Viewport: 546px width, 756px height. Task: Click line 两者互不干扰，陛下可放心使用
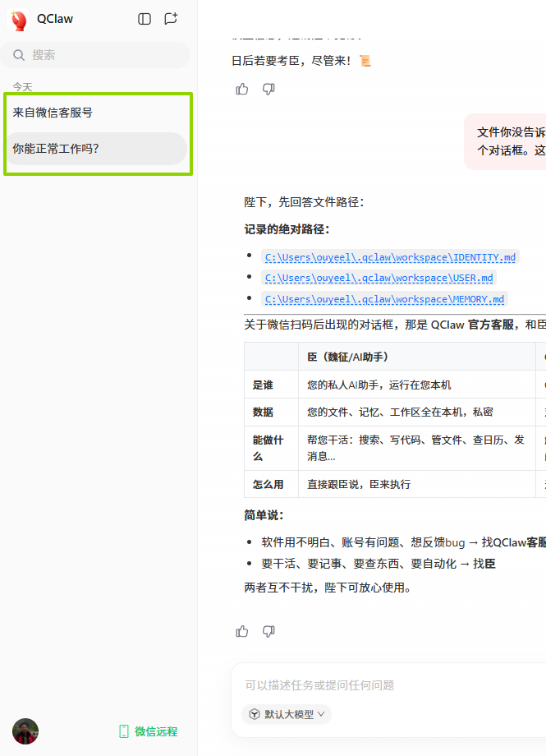[x=328, y=588]
